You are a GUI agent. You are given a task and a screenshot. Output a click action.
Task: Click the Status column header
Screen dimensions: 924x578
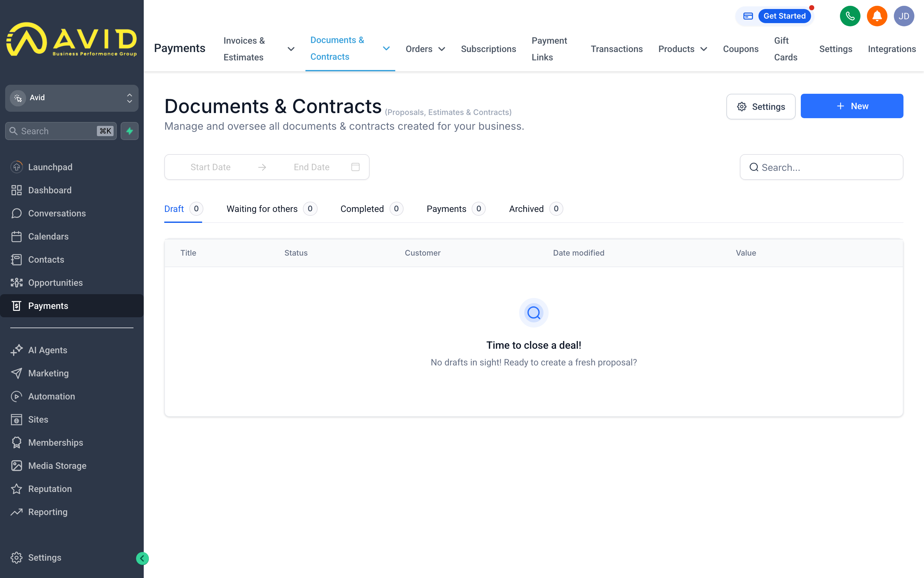tap(296, 253)
